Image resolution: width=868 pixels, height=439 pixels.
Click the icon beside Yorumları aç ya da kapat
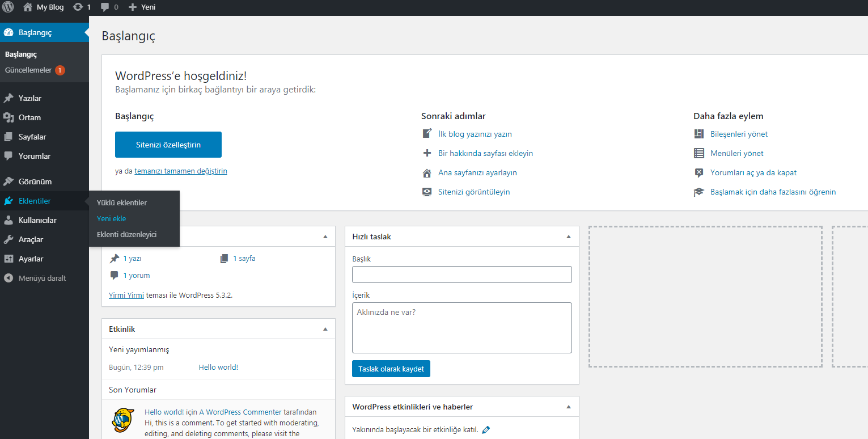[x=699, y=172]
